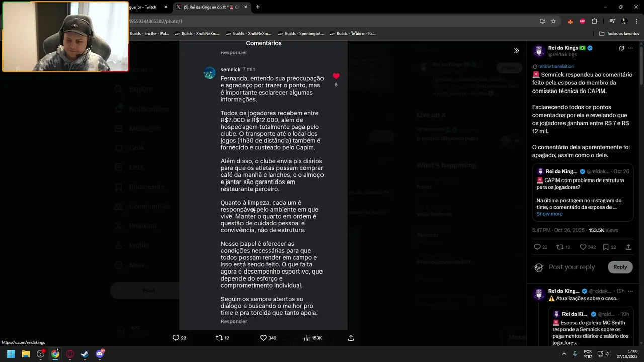Click Show translation link
Viewport: 644px width, 362px height.
pyautogui.click(x=556, y=66)
